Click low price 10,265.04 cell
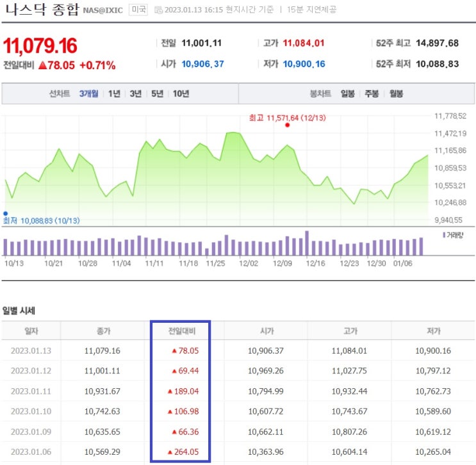This screenshot has height=465, width=476. (433, 452)
